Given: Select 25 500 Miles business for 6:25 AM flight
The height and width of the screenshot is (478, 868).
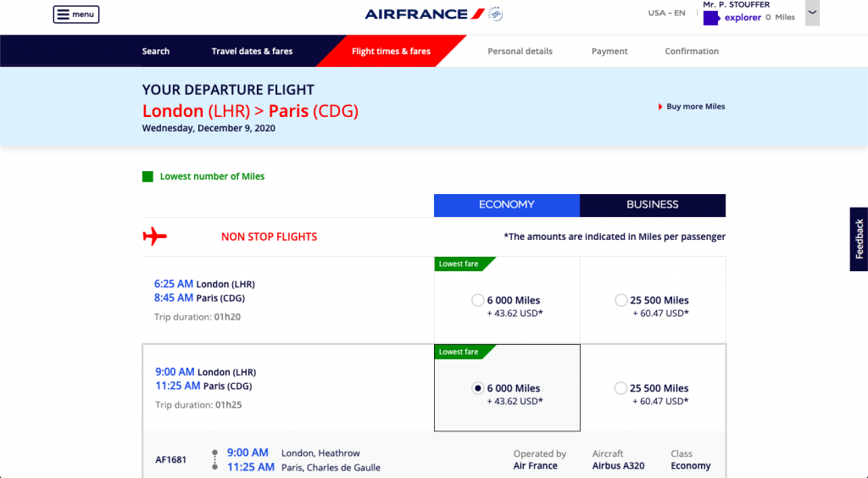Looking at the screenshot, I should [x=621, y=300].
